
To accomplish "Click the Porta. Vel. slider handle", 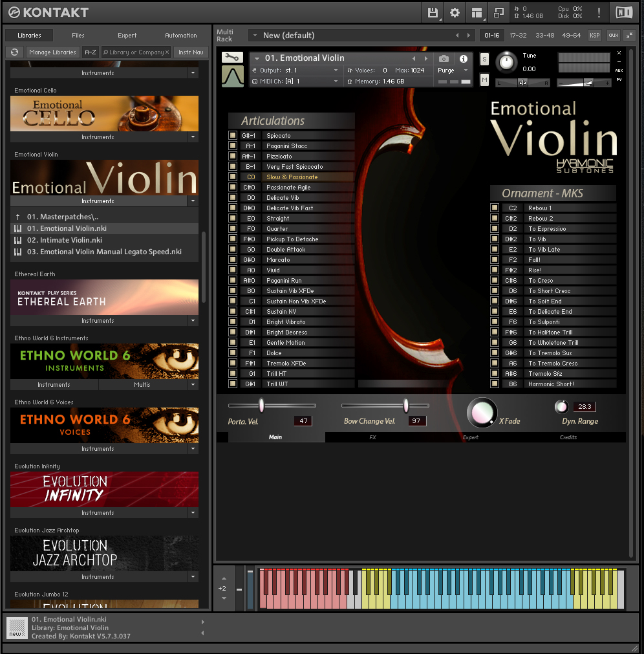I will (x=261, y=405).
